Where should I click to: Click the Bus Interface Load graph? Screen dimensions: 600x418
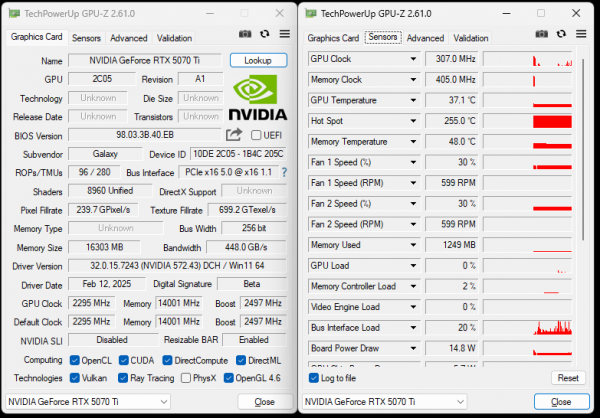527,328
